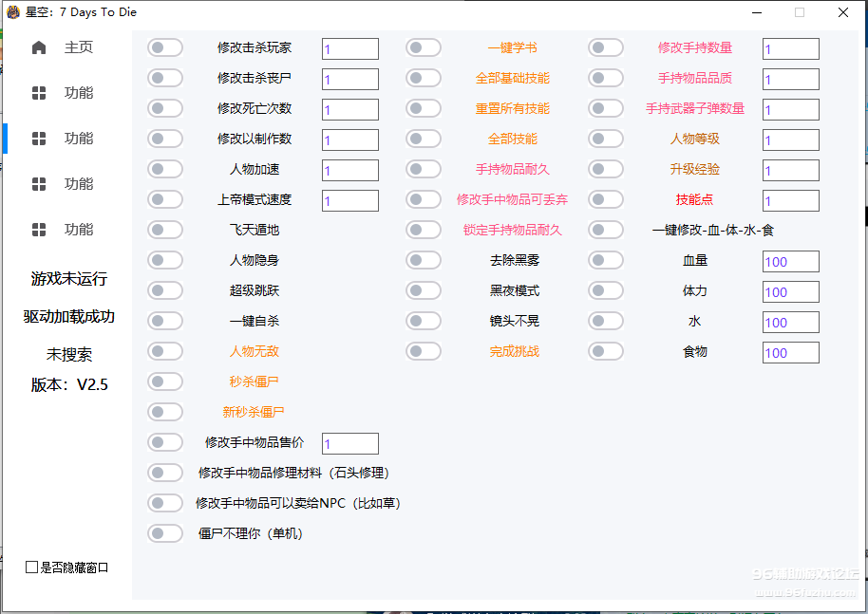Enable 修改手持数量 toggle

[x=606, y=47]
